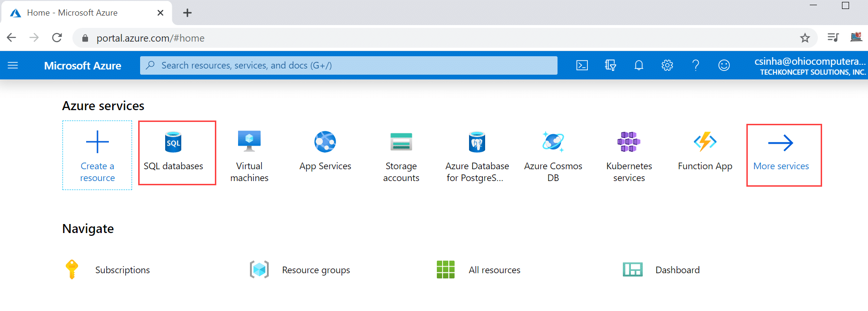Select the Home - Microsoft Azure tab

point(86,13)
